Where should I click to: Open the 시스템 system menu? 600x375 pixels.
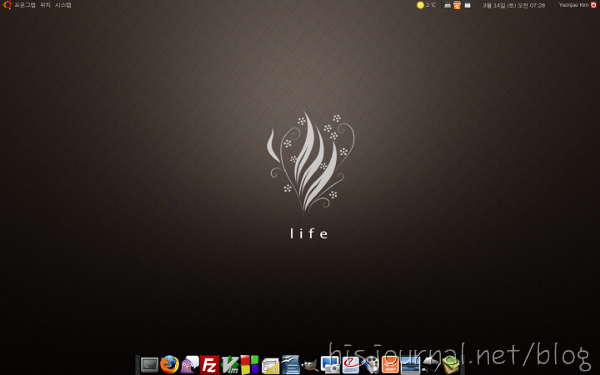(x=63, y=5)
